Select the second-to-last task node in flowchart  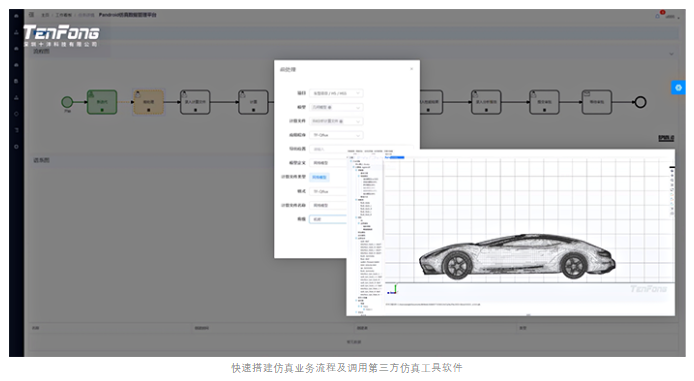click(x=544, y=102)
